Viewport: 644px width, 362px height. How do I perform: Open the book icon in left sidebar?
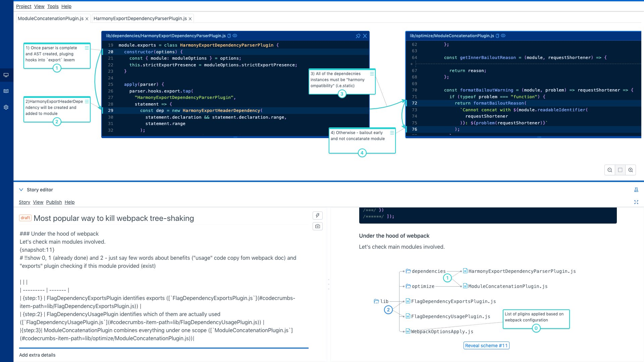click(x=6, y=91)
